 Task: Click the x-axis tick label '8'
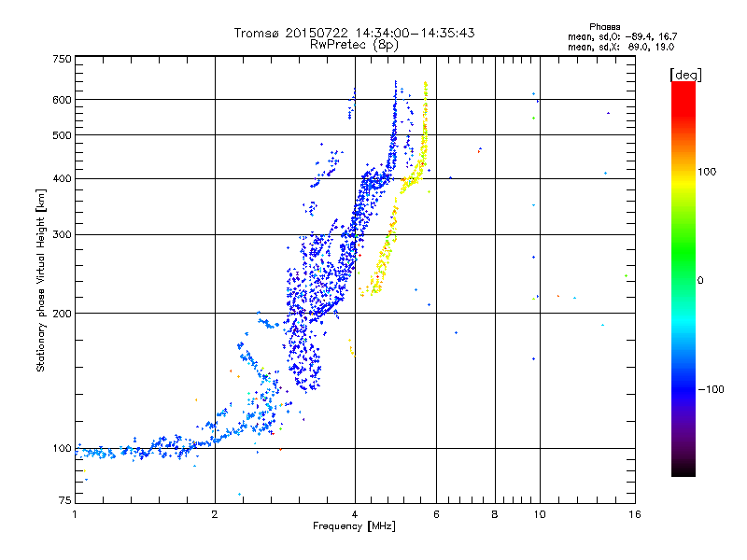tap(495, 514)
